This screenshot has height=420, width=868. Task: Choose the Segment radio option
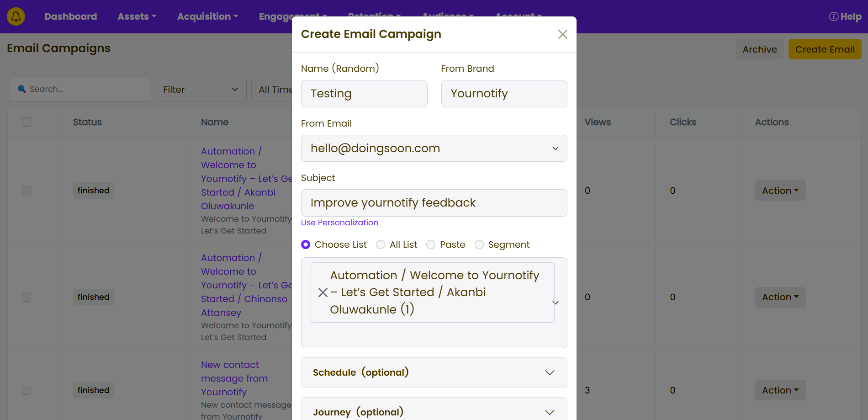[x=479, y=245]
